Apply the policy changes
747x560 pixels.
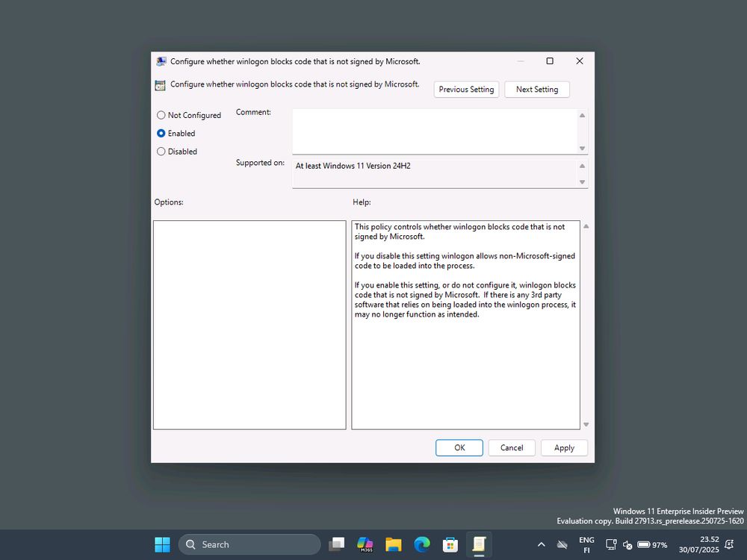(x=564, y=447)
